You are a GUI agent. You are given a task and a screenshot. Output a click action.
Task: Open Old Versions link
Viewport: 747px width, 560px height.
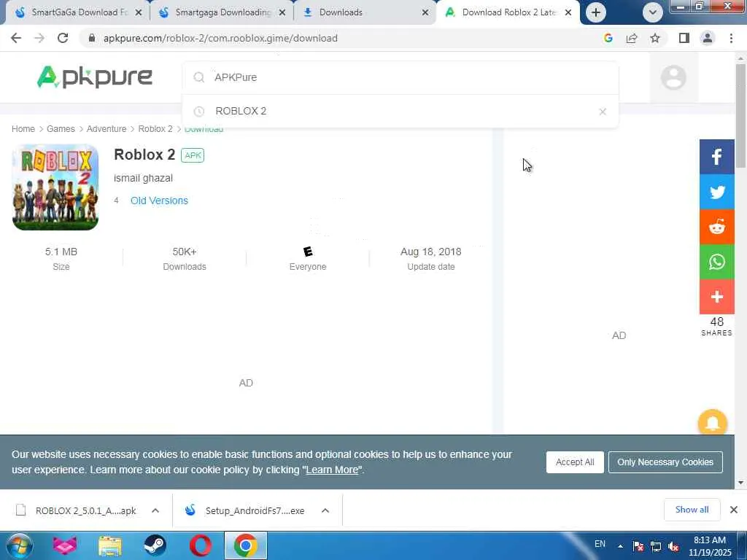pyautogui.click(x=159, y=201)
